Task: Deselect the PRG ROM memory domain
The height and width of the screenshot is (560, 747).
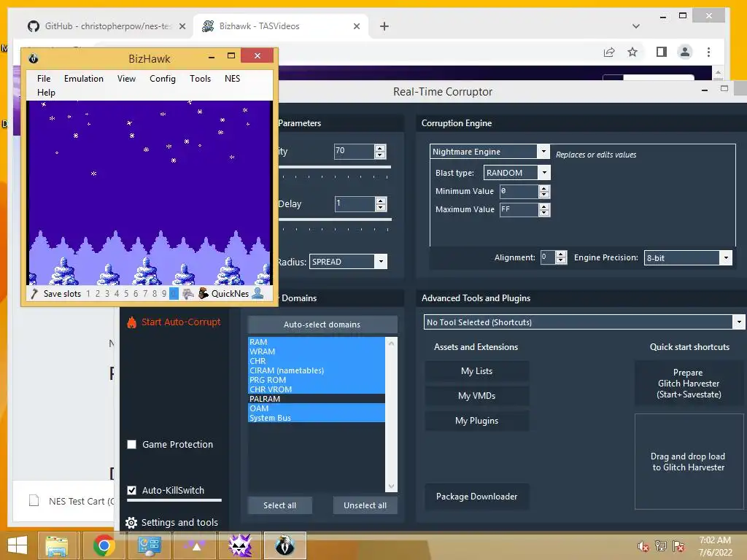Action: [317, 380]
